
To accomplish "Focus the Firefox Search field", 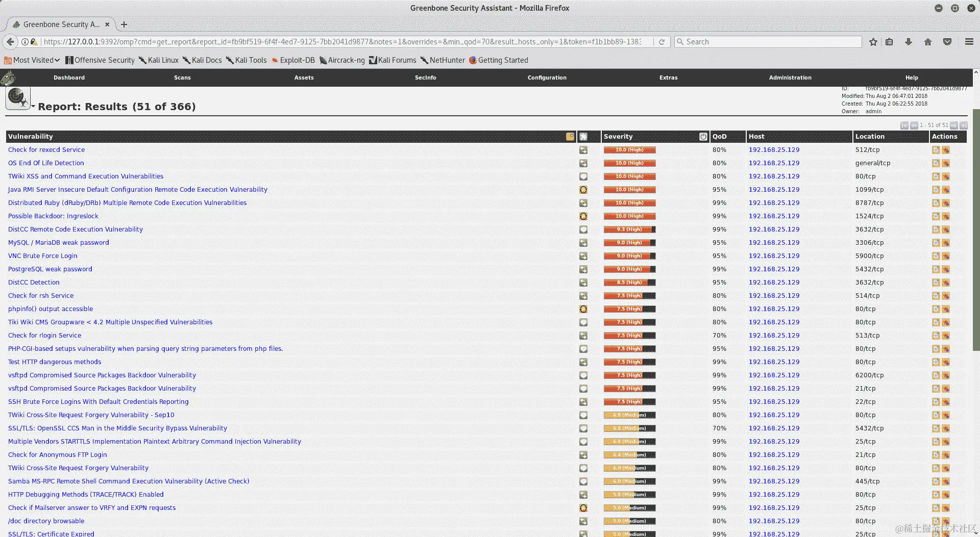I will (x=768, y=42).
